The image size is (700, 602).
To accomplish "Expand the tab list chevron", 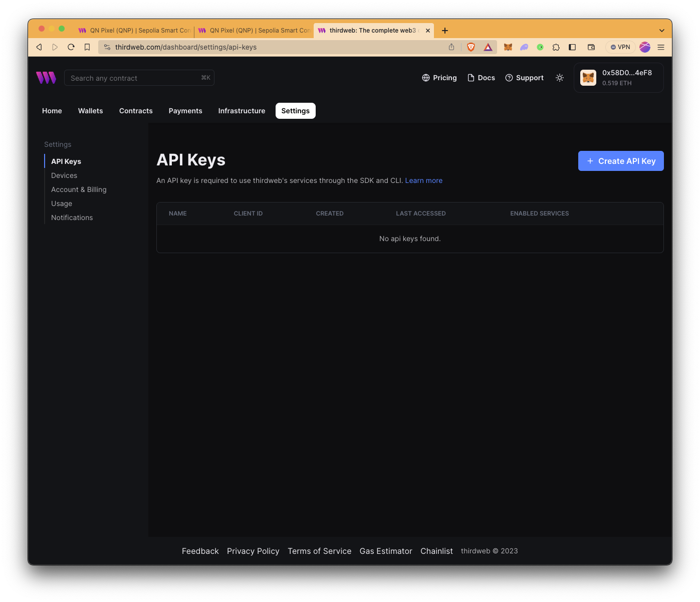I will 662,31.
